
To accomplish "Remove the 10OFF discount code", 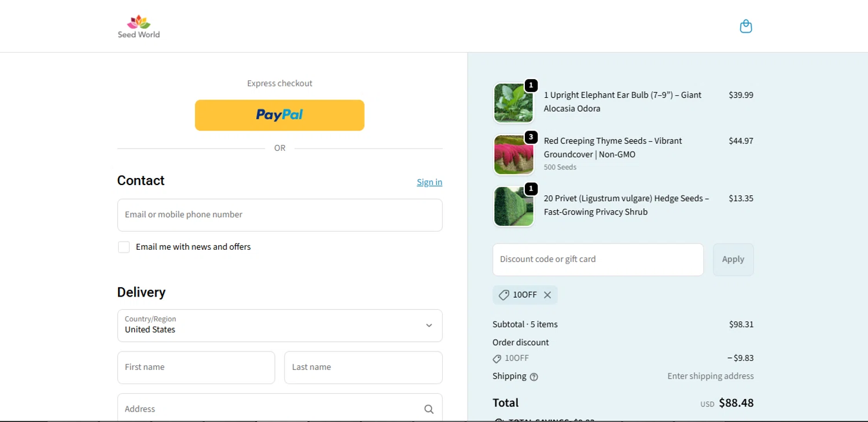I will pyautogui.click(x=547, y=295).
